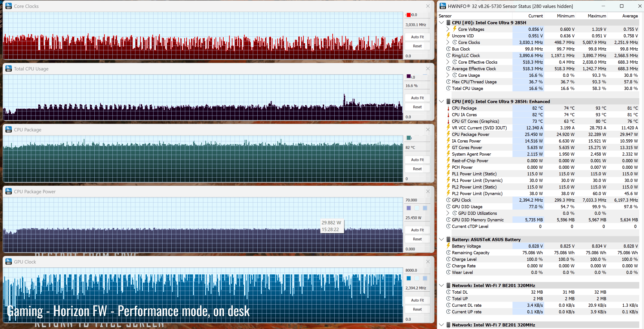This screenshot has height=329, width=644.
Task: Close the Total CPU Usage graph window
Action: click(428, 69)
